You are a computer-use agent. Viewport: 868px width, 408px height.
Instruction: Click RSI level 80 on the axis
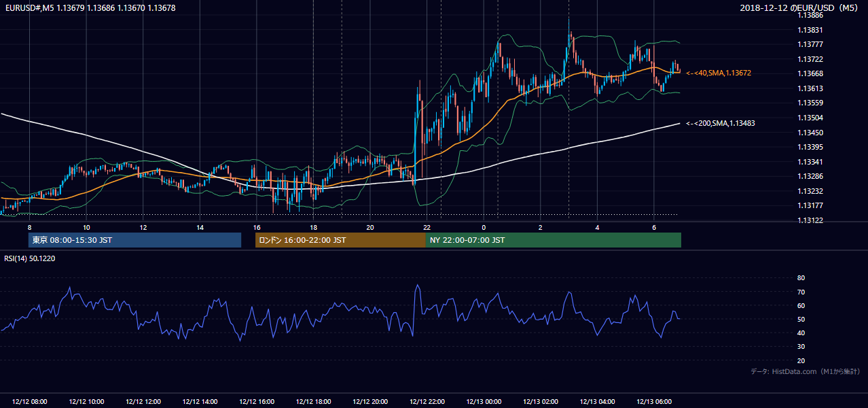tap(801, 278)
